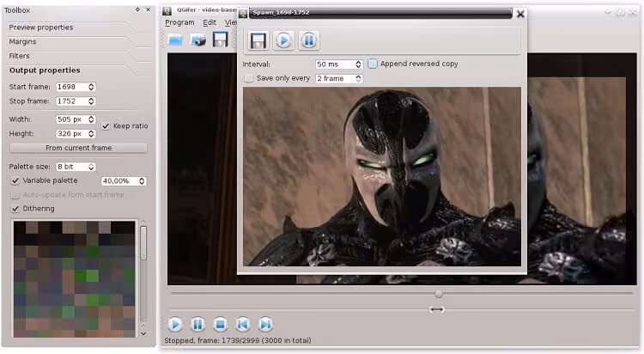Move the video position slider handle
This screenshot has width=644, height=354.
(439, 294)
